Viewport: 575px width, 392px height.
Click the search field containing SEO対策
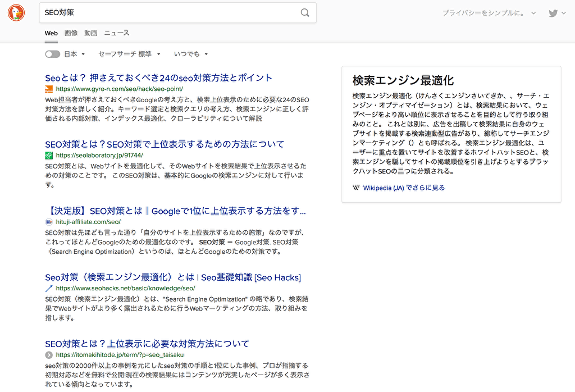coord(168,13)
